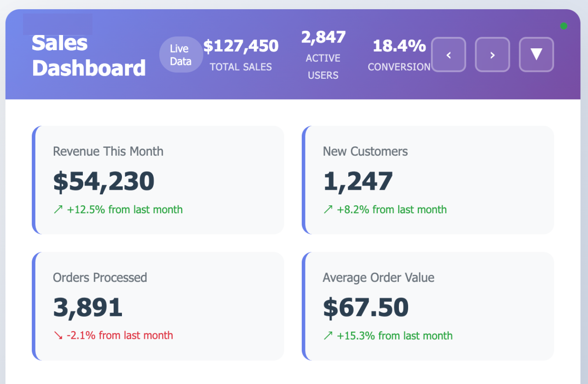This screenshot has width=588, height=384.
Task: Expand the down-triangle dropdown in header
Action: (x=536, y=55)
